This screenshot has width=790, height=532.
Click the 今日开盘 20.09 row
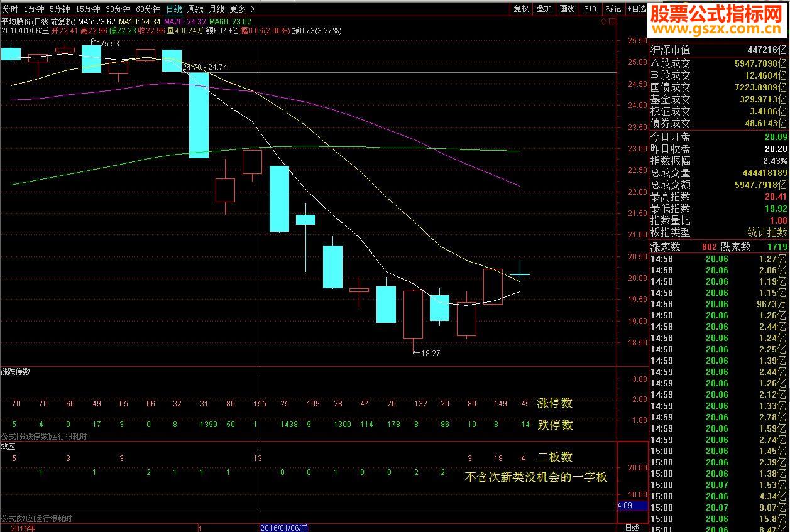pyautogui.click(x=719, y=137)
